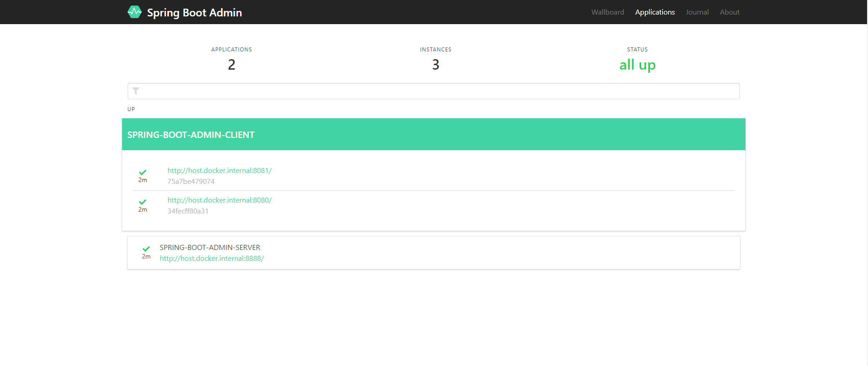Screen dimensions: 868x366
Task: Click the STATUS heading label
Action: (x=637, y=50)
